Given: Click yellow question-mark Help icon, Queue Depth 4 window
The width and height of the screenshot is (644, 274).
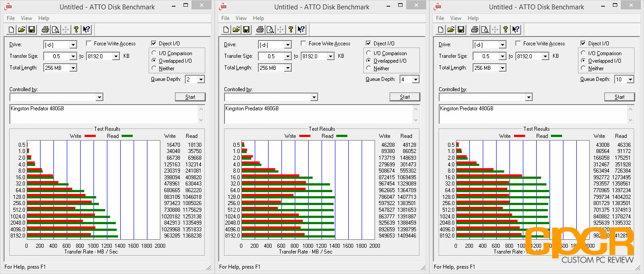Looking at the screenshot, I should [291, 29].
